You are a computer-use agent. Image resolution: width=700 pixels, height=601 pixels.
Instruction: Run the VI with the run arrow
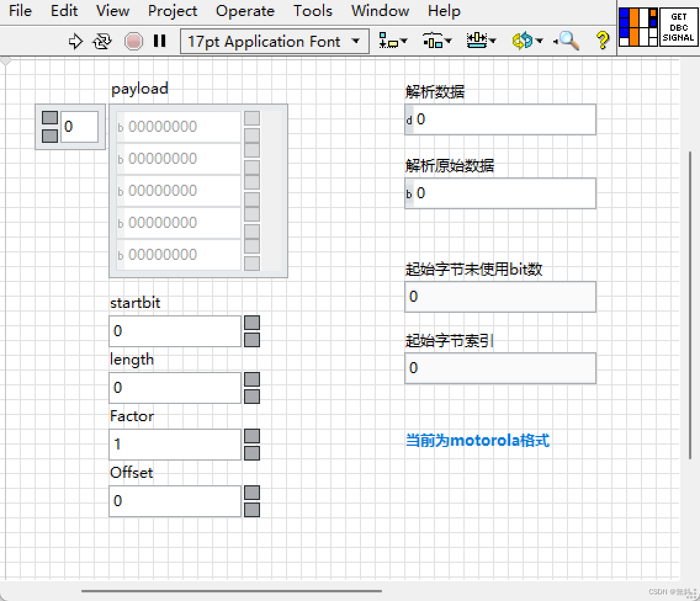(75, 41)
